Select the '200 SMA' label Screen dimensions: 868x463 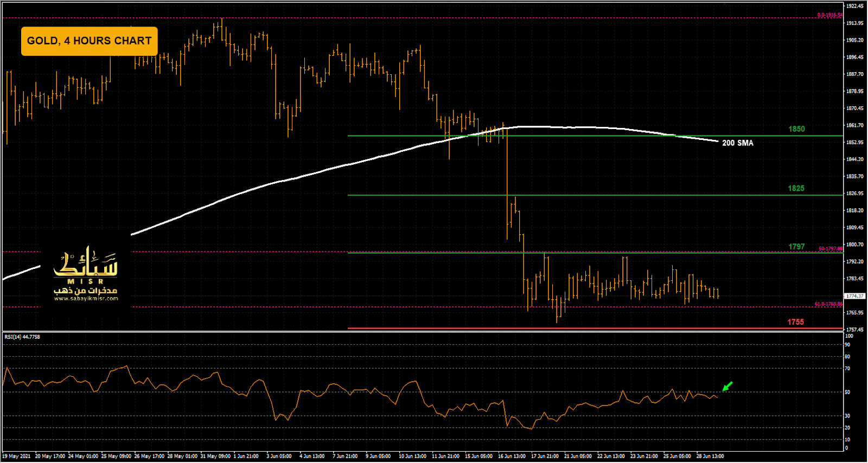coord(738,143)
